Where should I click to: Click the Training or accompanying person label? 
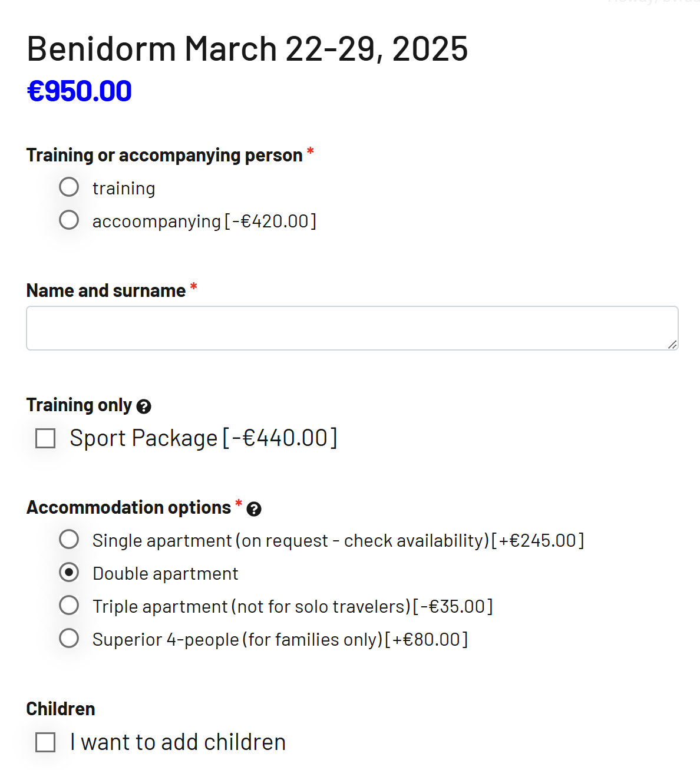[x=164, y=155]
